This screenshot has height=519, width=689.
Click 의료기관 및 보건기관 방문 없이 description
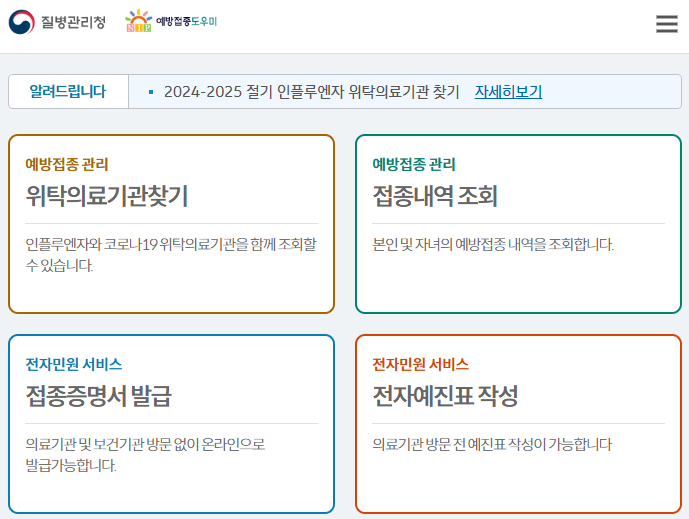pyautogui.click(x=145, y=455)
